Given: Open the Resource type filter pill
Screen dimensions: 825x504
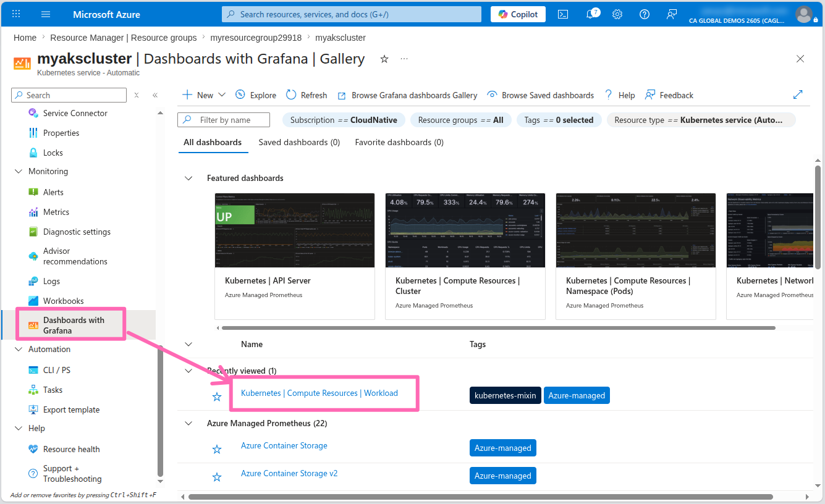Looking at the screenshot, I should (x=701, y=120).
